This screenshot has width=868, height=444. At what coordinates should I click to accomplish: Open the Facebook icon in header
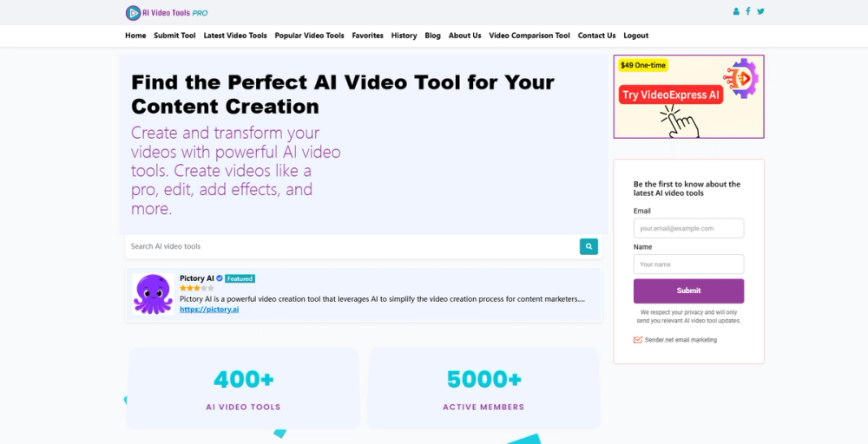[x=748, y=11]
